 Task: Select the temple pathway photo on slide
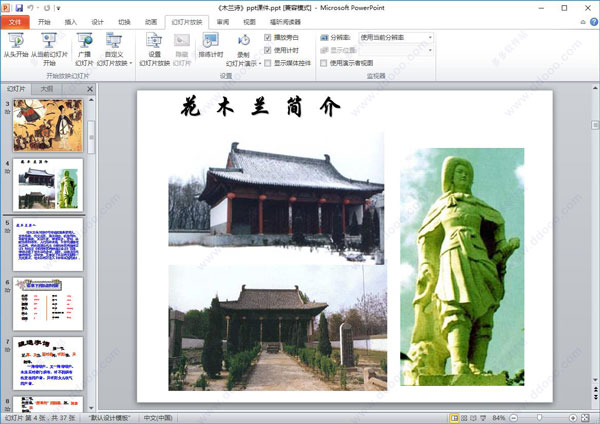(x=277, y=328)
